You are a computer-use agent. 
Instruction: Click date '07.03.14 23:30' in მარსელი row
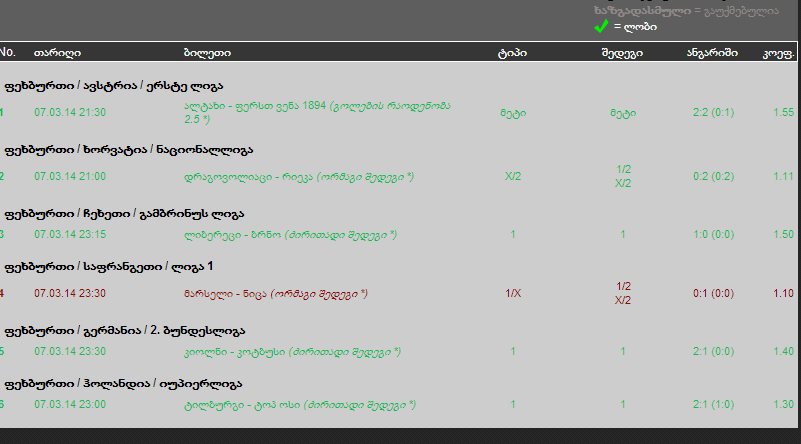point(70,293)
